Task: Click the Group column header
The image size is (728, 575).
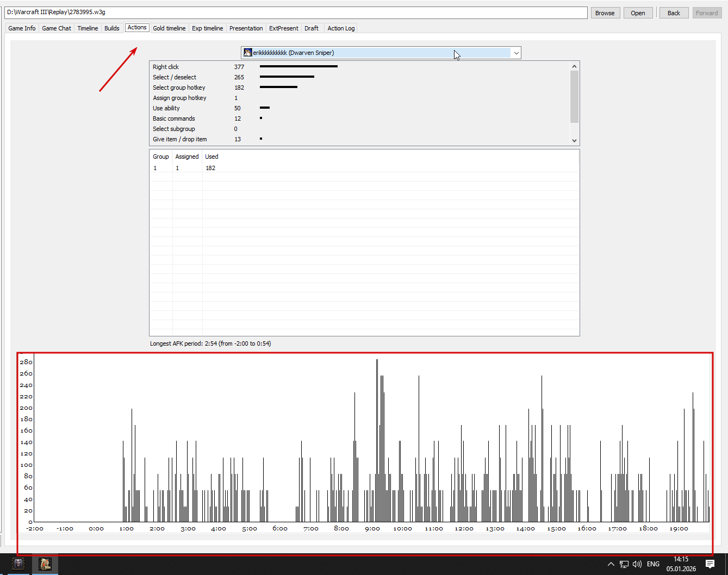Action: [x=160, y=157]
